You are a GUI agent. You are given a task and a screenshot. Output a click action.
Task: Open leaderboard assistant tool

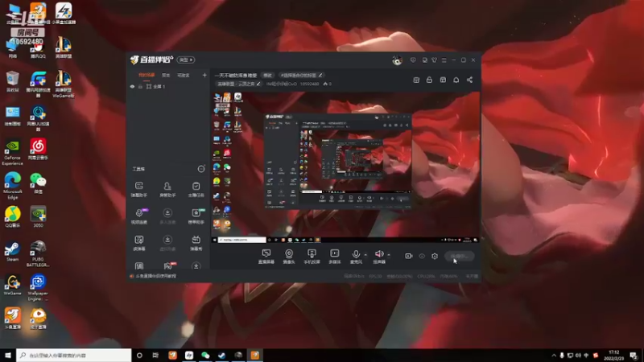196,216
